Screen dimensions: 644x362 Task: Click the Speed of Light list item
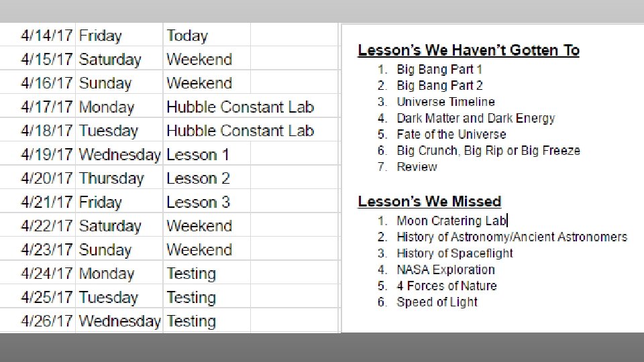pos(437,302)
